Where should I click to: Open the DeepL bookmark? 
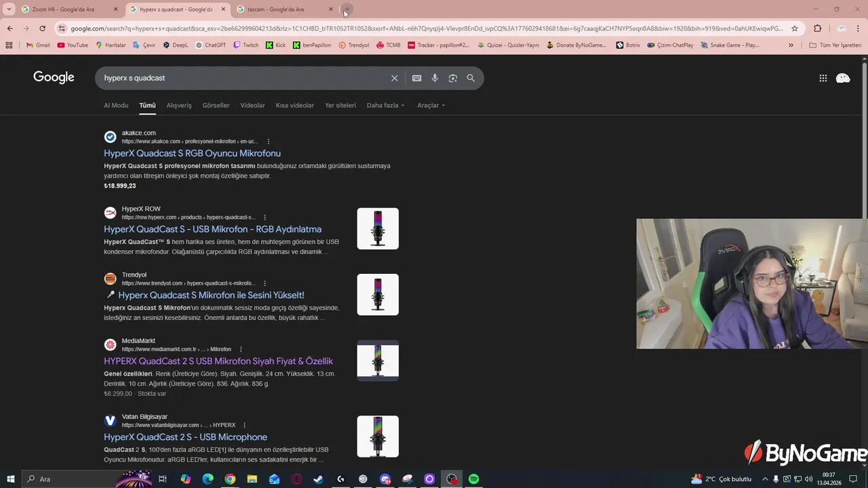pos(175,45)
